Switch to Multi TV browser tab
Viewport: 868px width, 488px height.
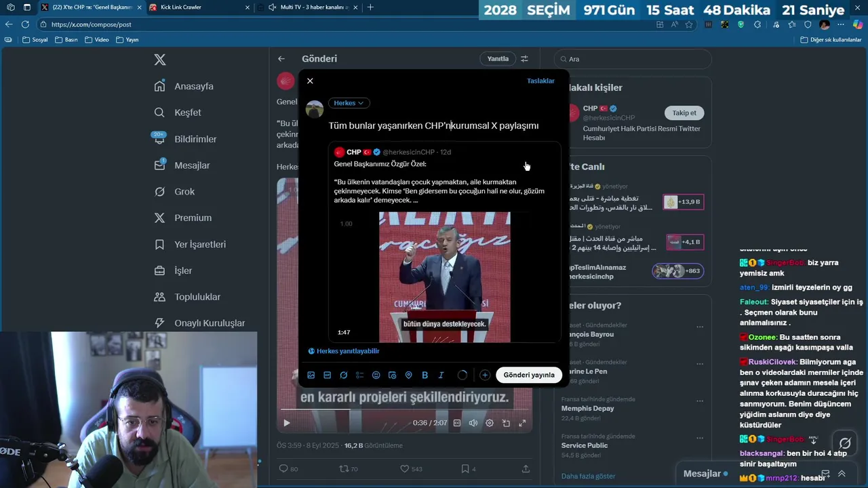(x=309, y=7)
